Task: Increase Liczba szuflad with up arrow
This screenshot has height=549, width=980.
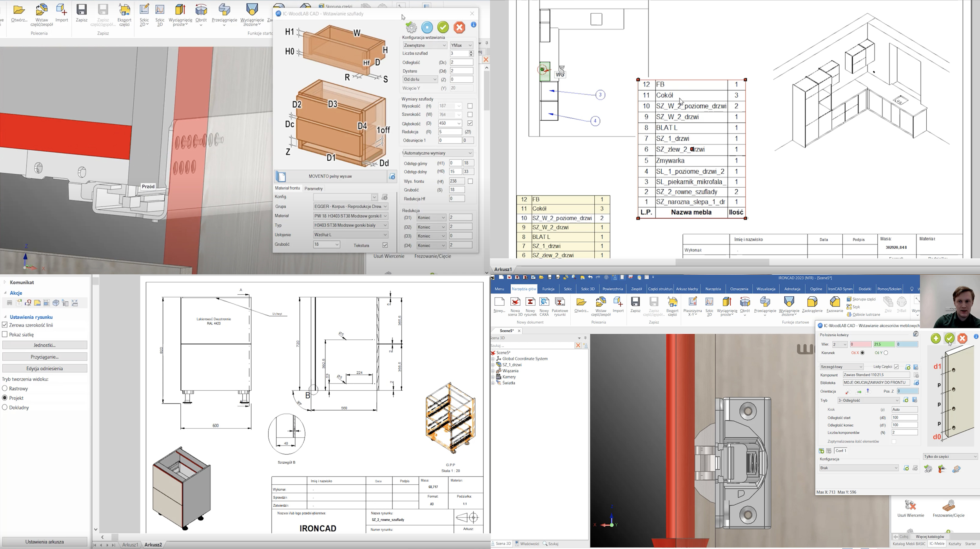Action: 471,52
